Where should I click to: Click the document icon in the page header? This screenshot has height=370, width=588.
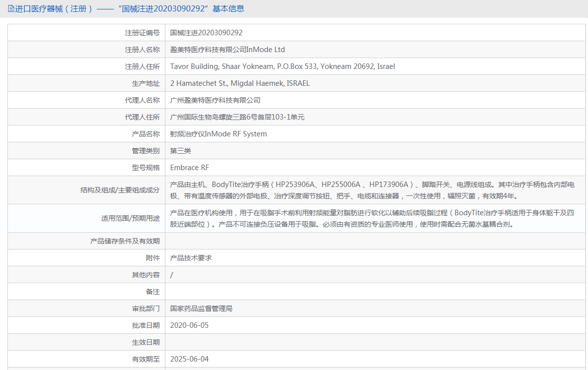tap(11, 8)
